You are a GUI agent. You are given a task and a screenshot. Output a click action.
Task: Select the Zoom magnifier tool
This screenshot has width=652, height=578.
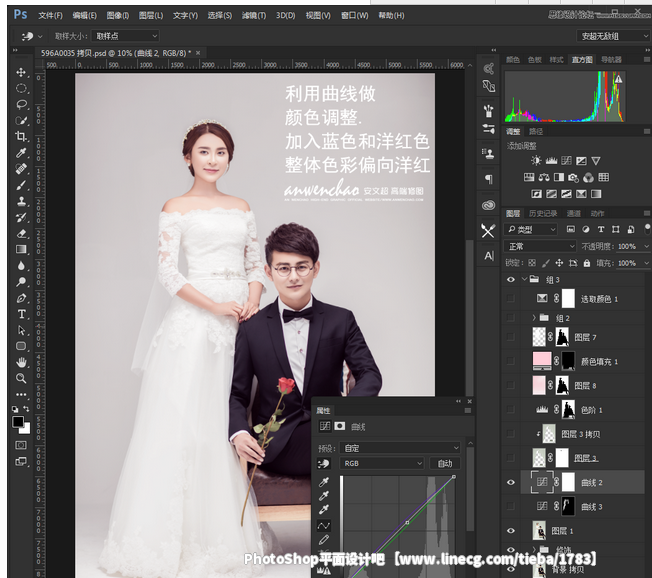pos(21,378)
